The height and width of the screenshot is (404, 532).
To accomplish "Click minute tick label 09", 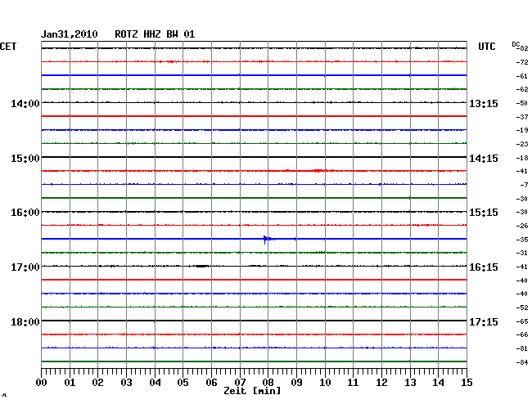I will (296, 382).
